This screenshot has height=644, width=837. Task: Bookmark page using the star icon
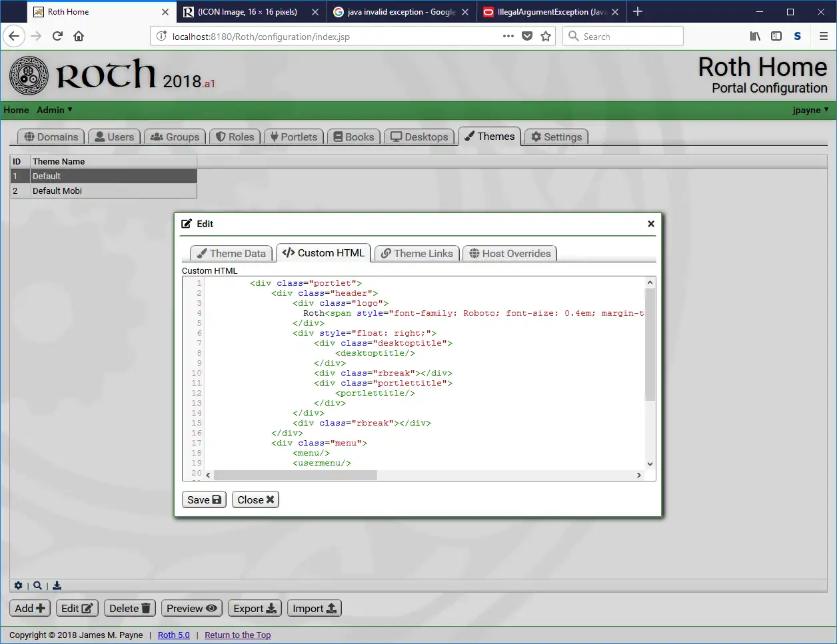(546, 37)
